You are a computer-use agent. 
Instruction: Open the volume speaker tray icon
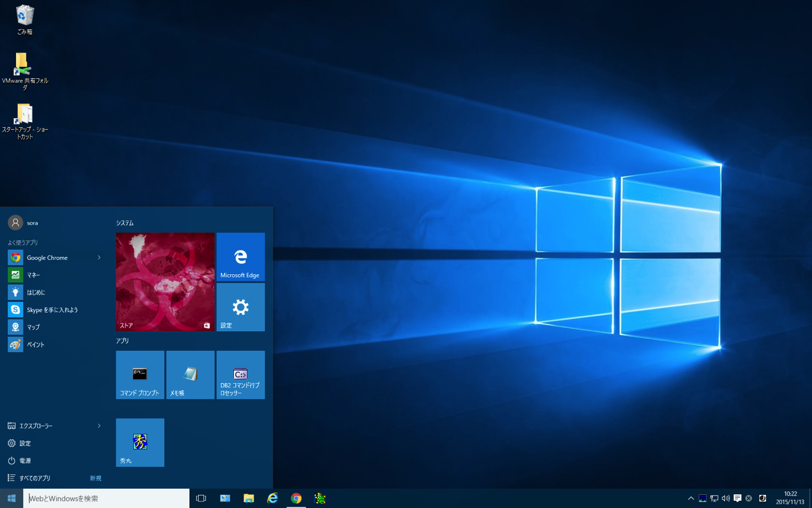tap(725, 498)
